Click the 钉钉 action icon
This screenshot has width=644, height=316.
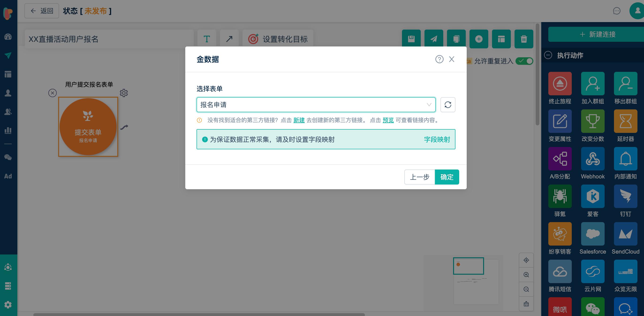[x=625, y=196]
